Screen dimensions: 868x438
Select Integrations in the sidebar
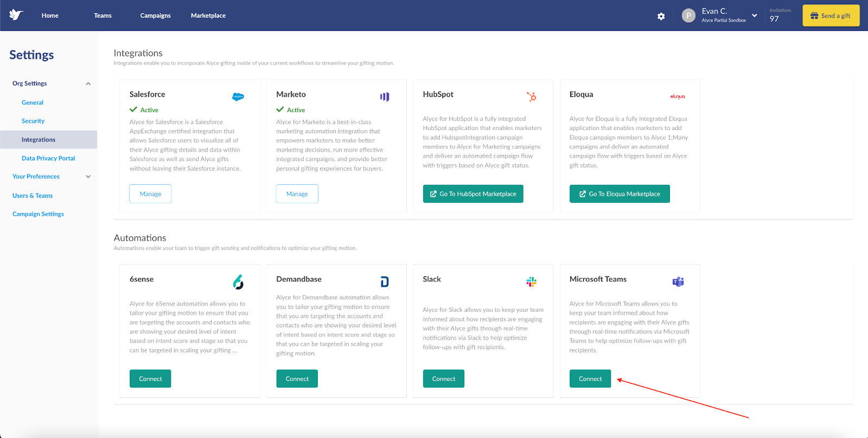(49, 139)
